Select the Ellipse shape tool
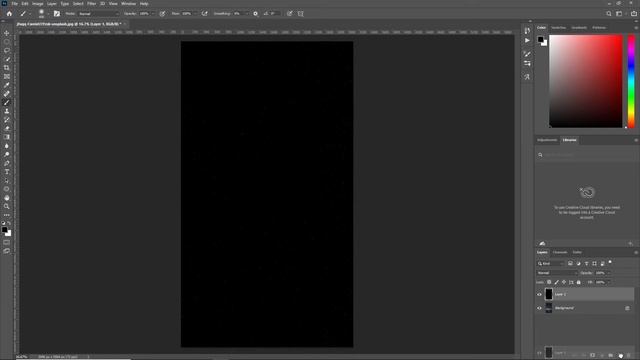Viewport: 640px width, 360px height. 7,189
